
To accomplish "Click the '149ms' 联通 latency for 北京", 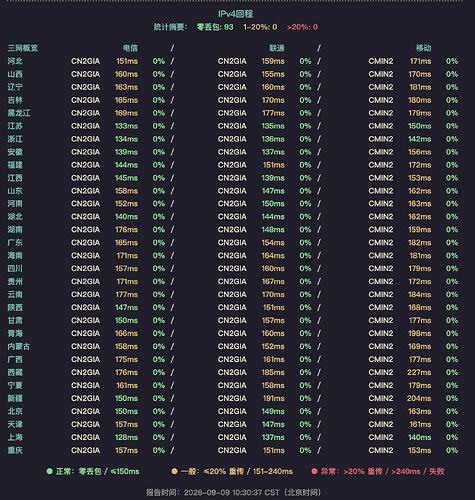I will [x=273, y=411].
